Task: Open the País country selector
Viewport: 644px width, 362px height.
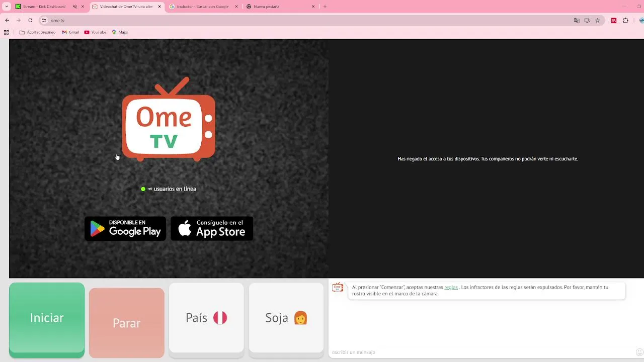Action: 206,320
